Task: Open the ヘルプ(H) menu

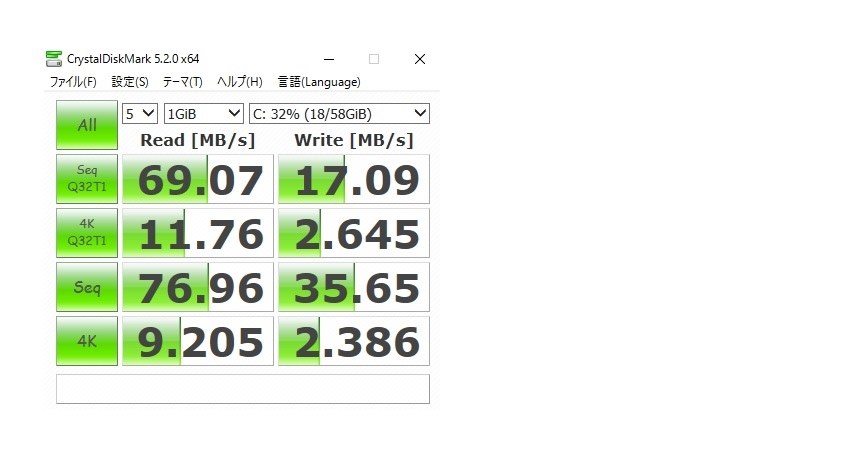Action: click(x=240, y=82)
